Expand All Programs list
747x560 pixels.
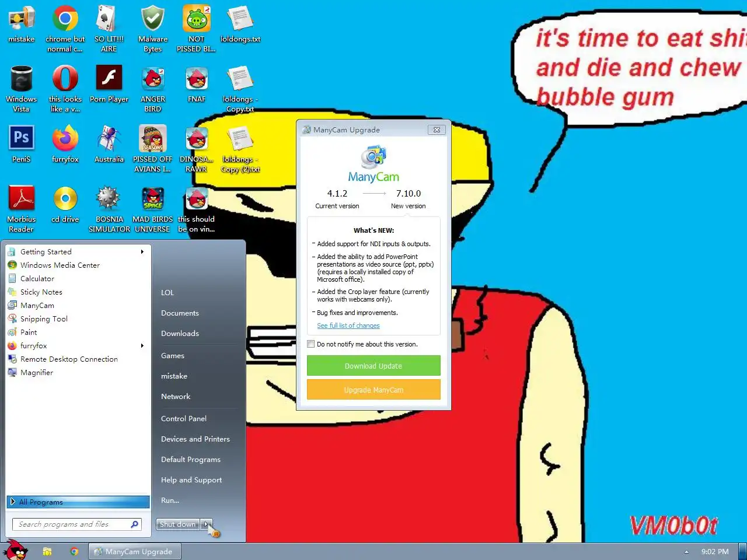coord(78,502)
